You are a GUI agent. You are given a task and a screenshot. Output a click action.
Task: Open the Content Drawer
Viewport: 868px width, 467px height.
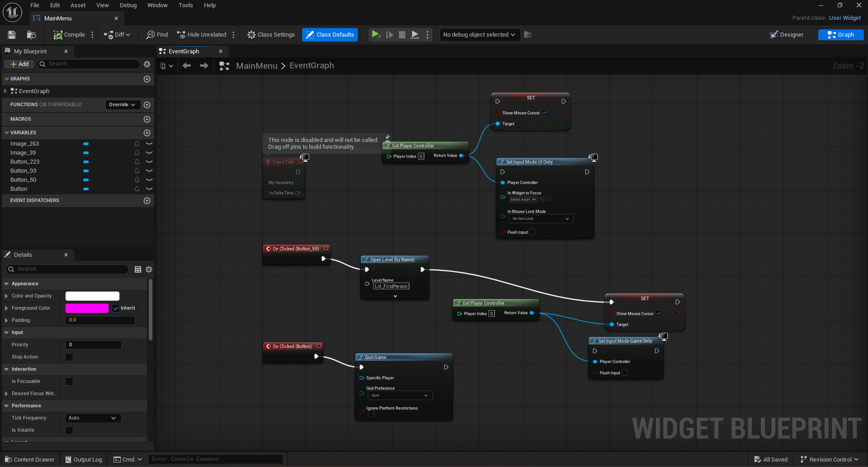point(29,459)
